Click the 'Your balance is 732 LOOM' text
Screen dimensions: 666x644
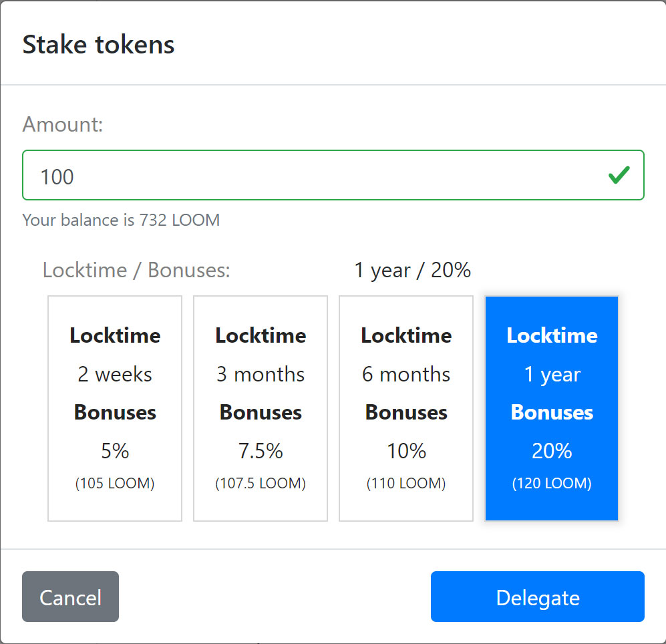click(121, 220)
